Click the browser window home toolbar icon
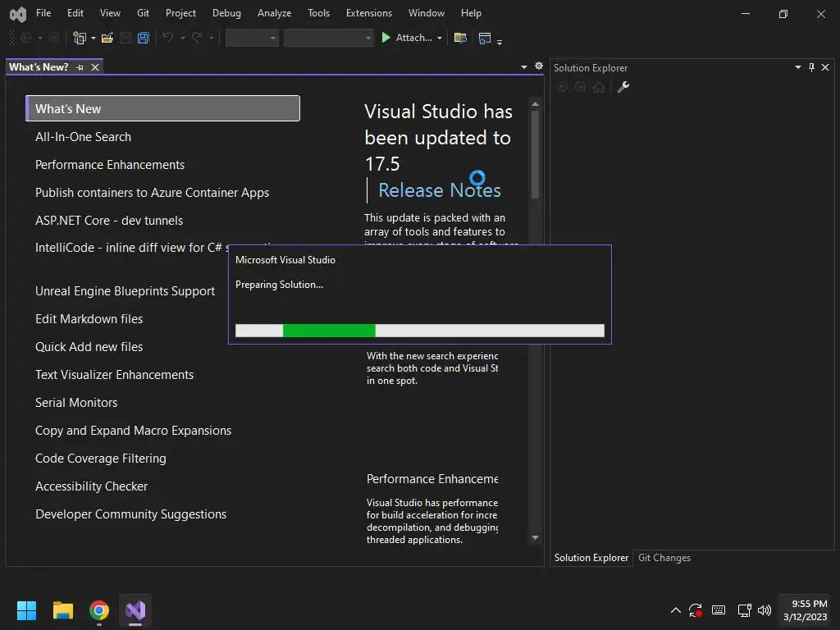Image resolution: width=840 pixels, height=630 pixels. pyautogui.click(x=484, y=38)
